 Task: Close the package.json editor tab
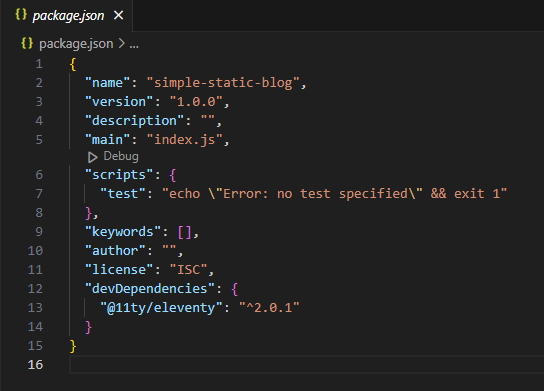click(119, 15)
